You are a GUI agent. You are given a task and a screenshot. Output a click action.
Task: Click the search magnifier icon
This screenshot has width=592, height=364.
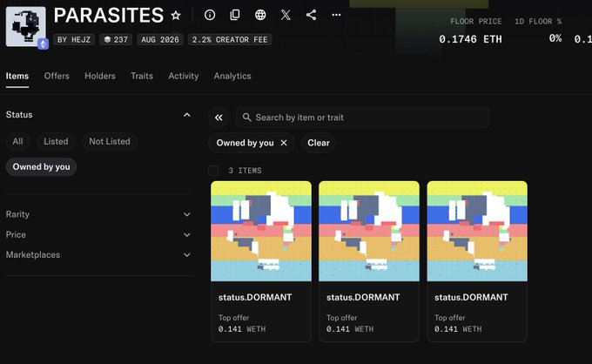pos(246,117)
